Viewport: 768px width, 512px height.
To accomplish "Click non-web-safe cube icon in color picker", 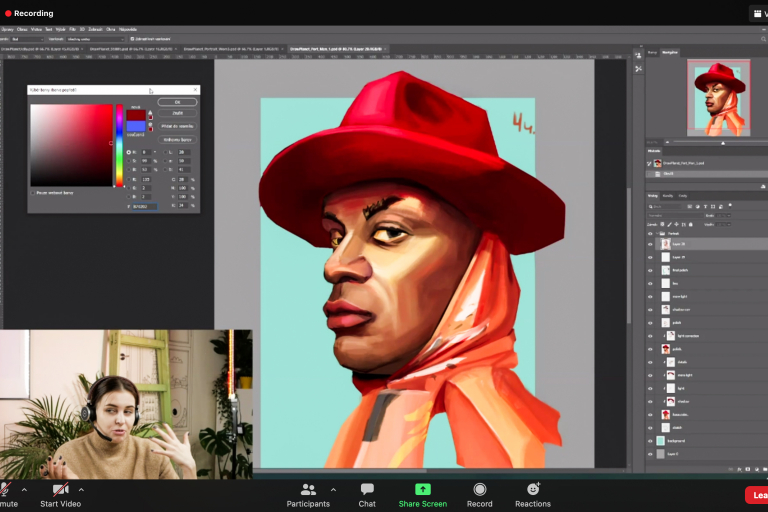I will 150,124.
